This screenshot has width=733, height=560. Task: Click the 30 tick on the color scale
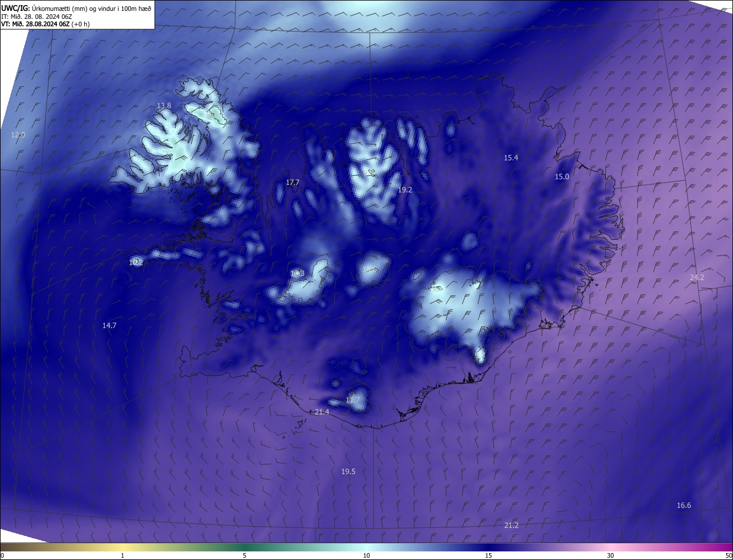tap(610, 555)
